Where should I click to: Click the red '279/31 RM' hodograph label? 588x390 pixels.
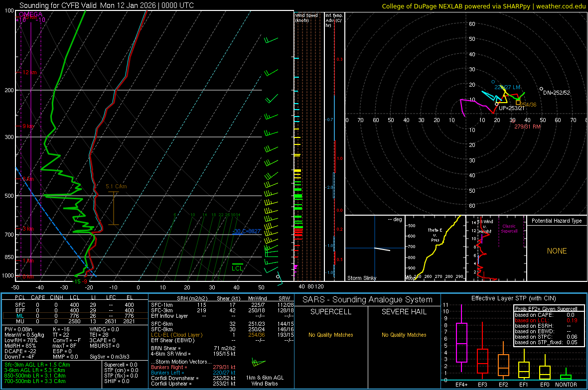click(527, 127)
